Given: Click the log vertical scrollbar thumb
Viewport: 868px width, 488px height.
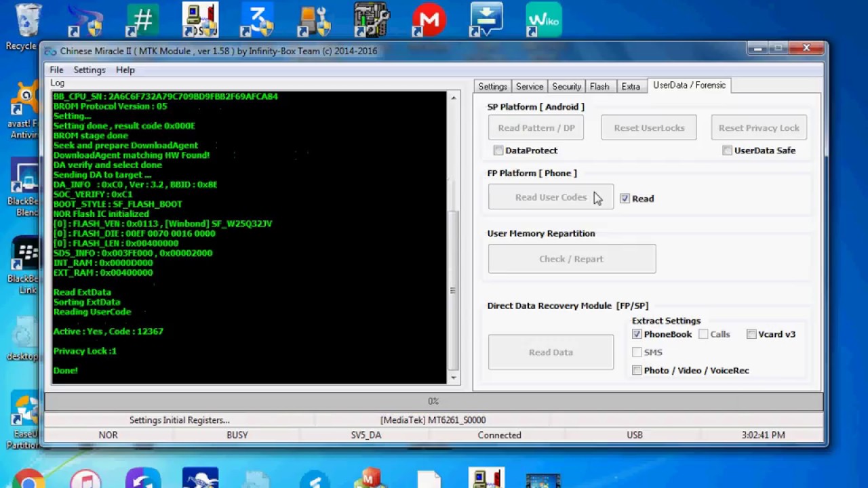Looking at the screenshot, I should [x=453, y=290].
